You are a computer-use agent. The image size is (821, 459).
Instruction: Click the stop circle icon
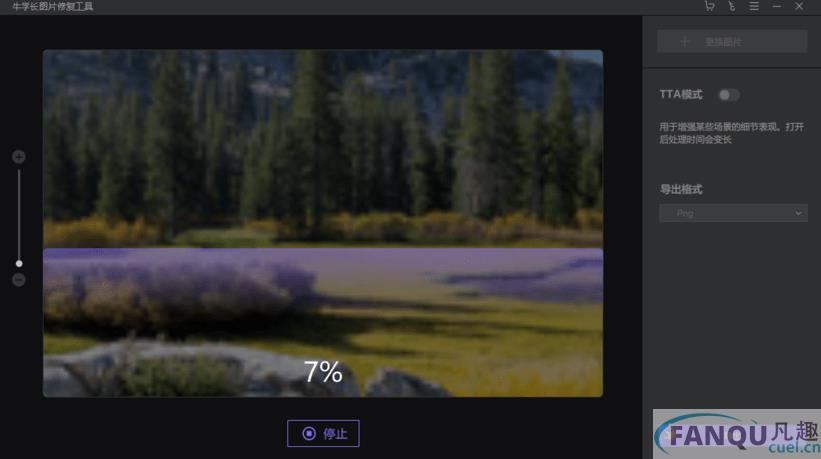pos(309,433)
